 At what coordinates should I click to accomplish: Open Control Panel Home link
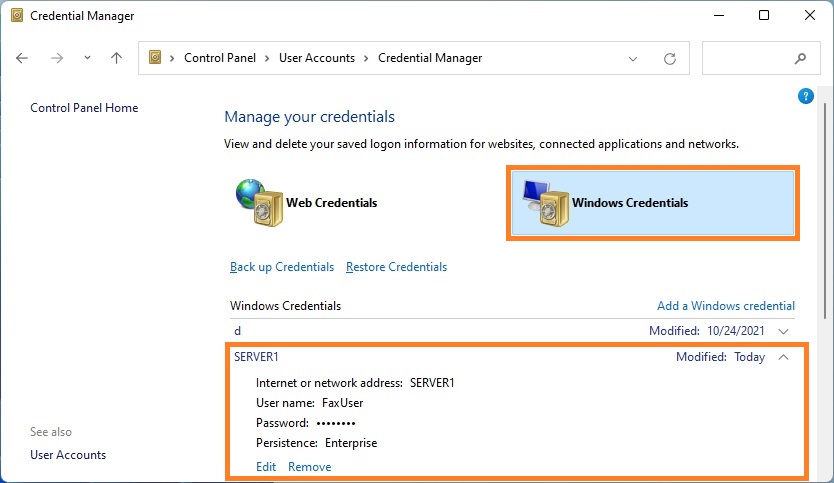[x=84, y=108]
